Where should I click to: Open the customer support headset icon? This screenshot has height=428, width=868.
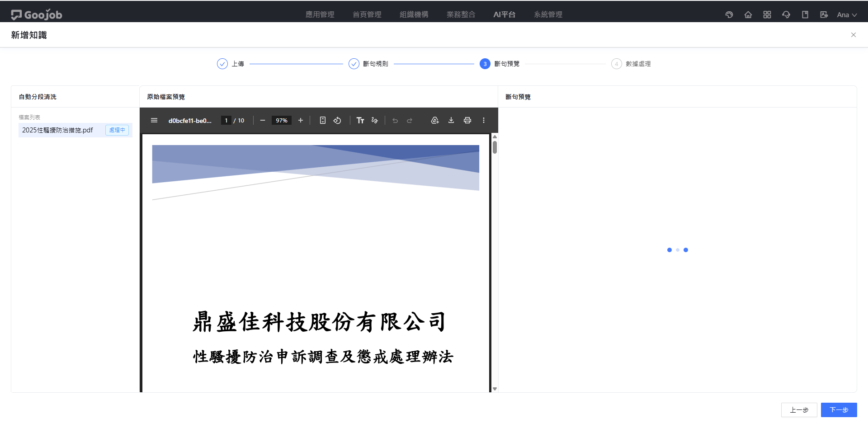click(786, 14)
